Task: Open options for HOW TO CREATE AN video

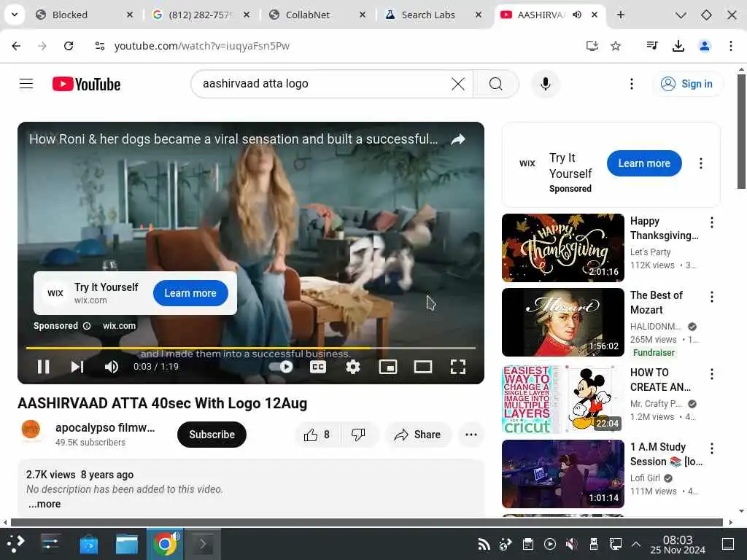Action: coord(712,374)
